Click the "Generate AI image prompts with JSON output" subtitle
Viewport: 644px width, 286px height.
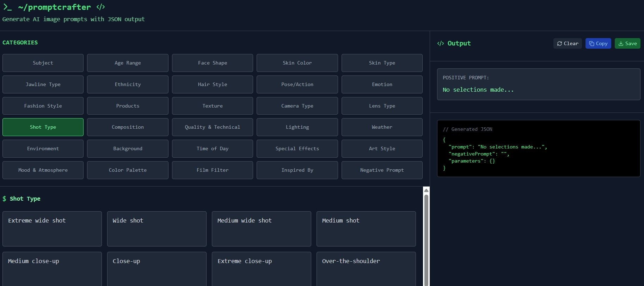[x=74, y=19]
